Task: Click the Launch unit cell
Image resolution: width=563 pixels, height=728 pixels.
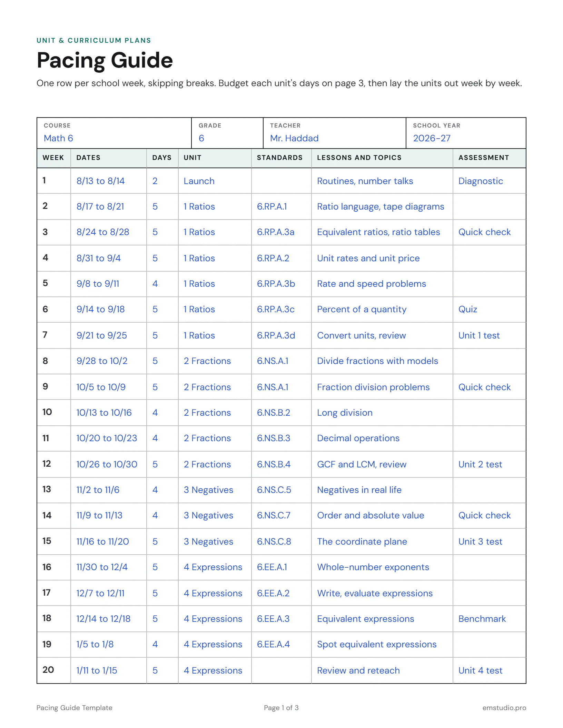Action: coord(215,181)
